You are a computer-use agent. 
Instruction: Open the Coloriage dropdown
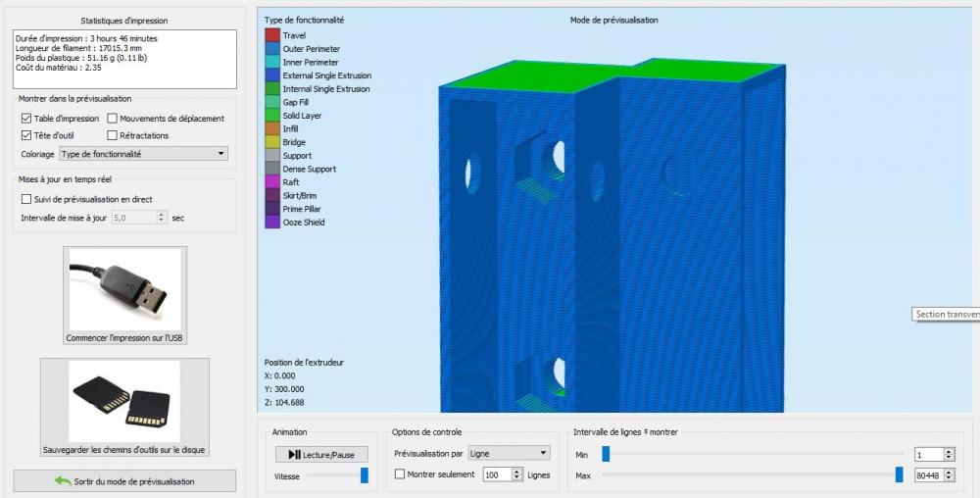[143, 154]
